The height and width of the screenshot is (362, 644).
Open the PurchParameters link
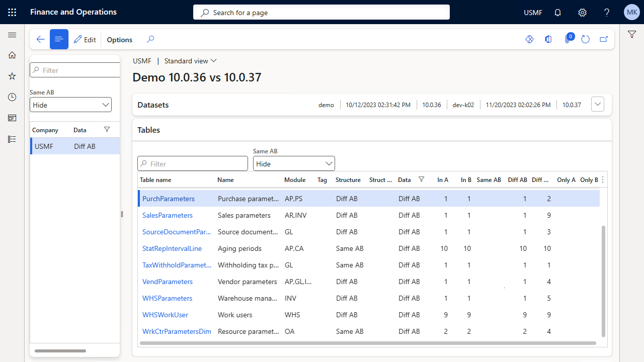(x=169, y=199)
